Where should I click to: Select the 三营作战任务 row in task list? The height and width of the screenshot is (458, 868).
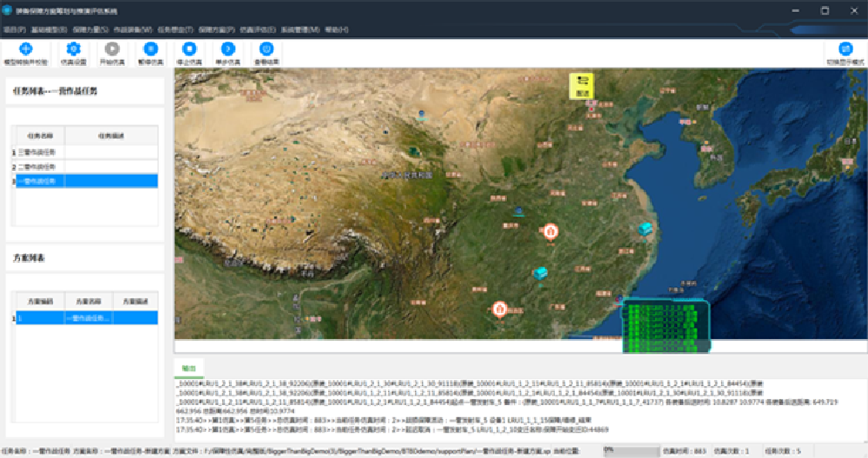pyautogui.click(x=39, y=152)
